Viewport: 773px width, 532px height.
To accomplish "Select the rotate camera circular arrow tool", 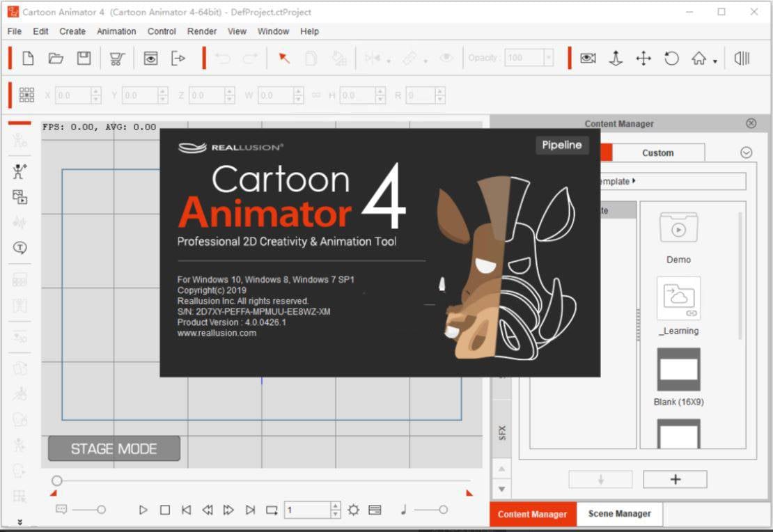I will 671,58.
